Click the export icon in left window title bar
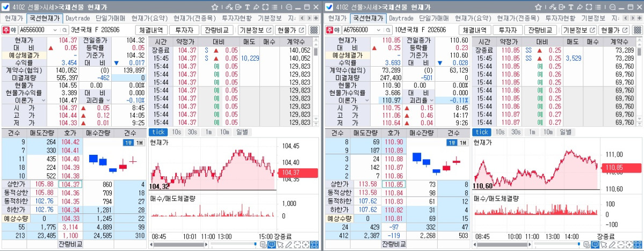The width and height of the screenshot is (644, 251). 238,8
